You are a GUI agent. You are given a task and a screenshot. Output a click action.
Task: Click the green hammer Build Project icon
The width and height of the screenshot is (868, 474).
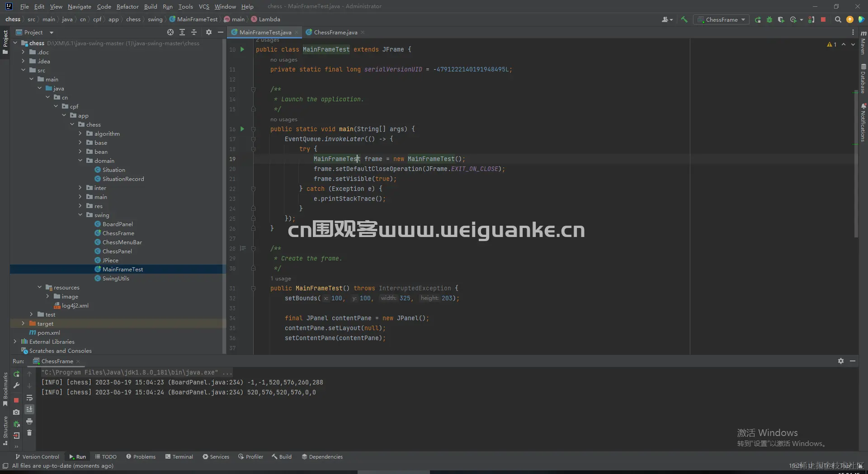pyautogui.click(x=684, y=19)
